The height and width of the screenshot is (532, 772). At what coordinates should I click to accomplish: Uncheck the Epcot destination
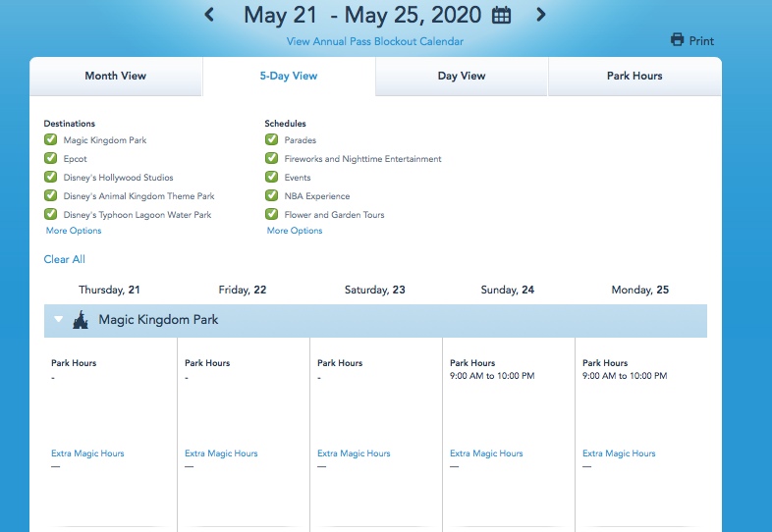(x=51, y=158)
